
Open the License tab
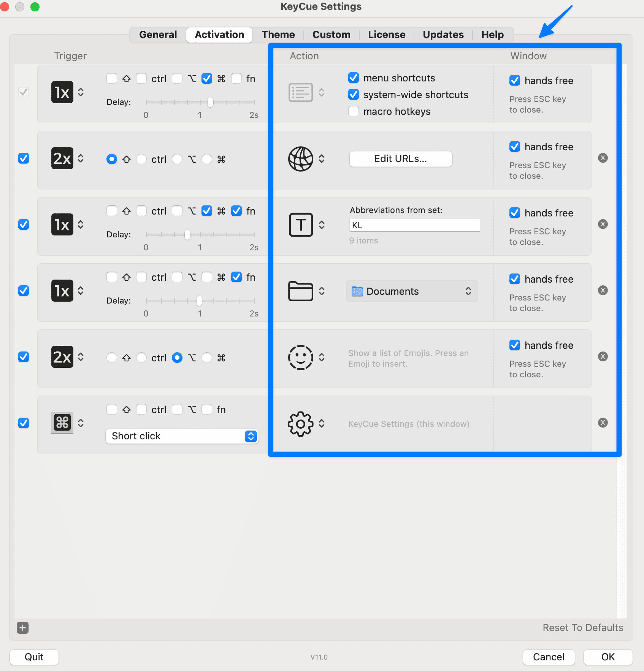click(387, 35)
